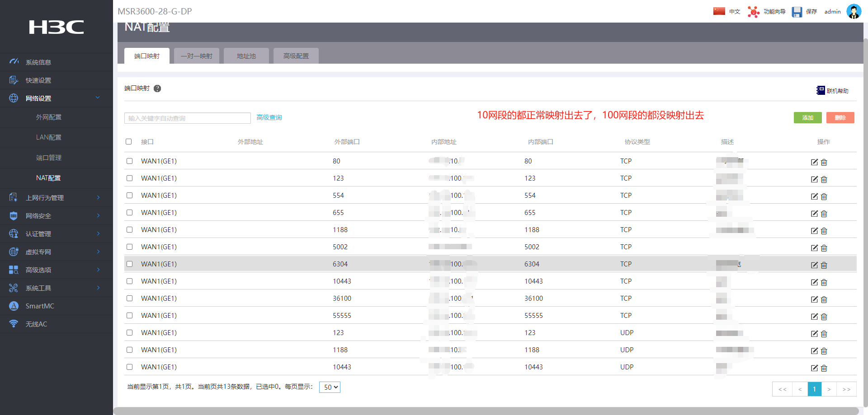The height and width of the screenshot is (415, 868).
Task: Open the 高级查询 advanced query link
Action: pos(269,117)
